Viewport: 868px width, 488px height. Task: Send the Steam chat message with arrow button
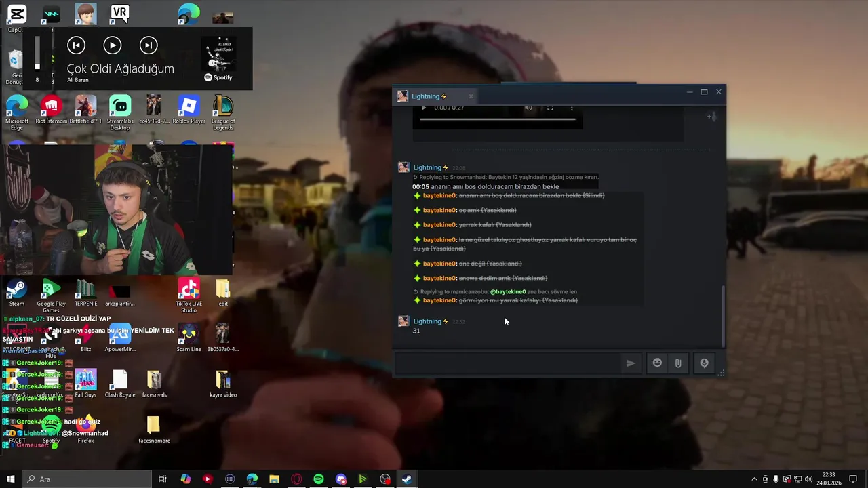pyautogui.click(x=631, y=363)
